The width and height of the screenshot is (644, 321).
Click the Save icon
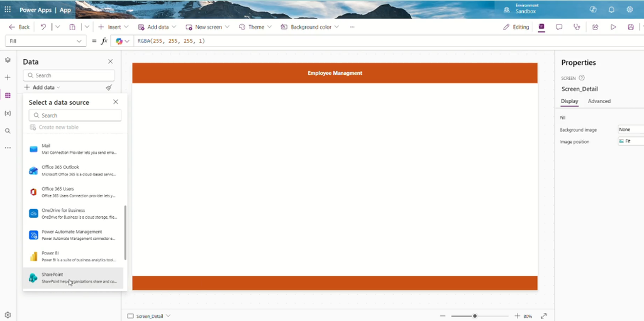click(x=631, y=27)
